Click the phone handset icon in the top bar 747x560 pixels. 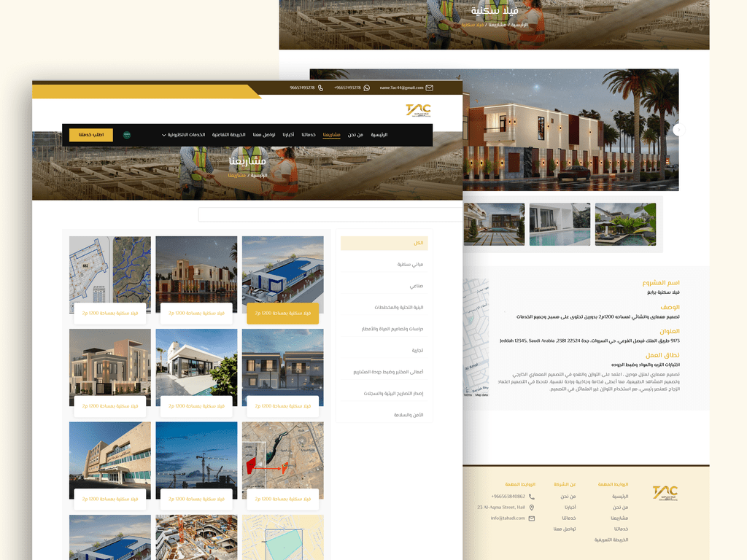click(x=321, y=87)
